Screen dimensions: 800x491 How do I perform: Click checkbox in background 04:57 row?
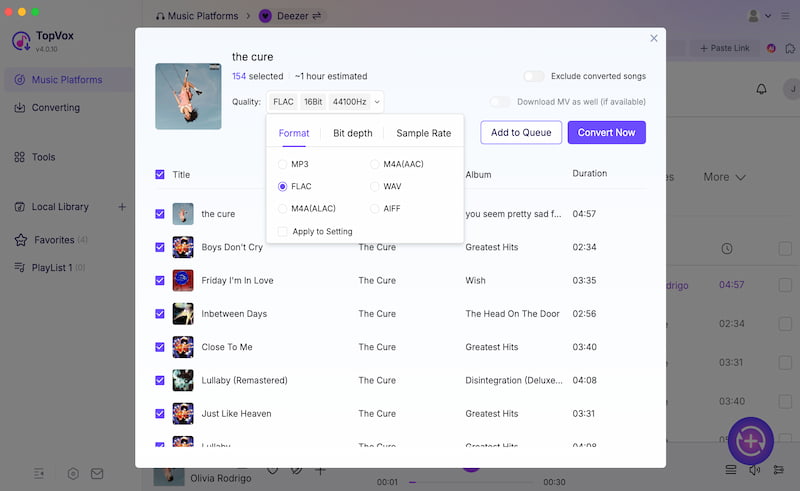(x=785, y=284)
